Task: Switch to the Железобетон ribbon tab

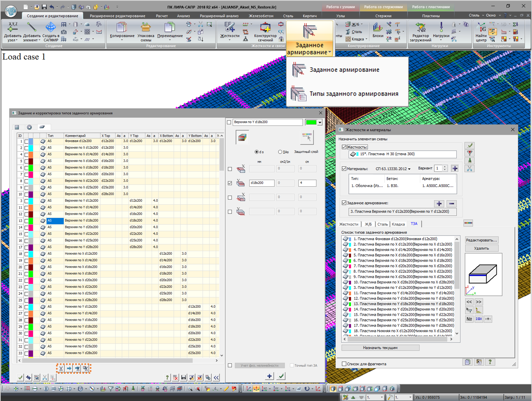Action: click(261, 16)
